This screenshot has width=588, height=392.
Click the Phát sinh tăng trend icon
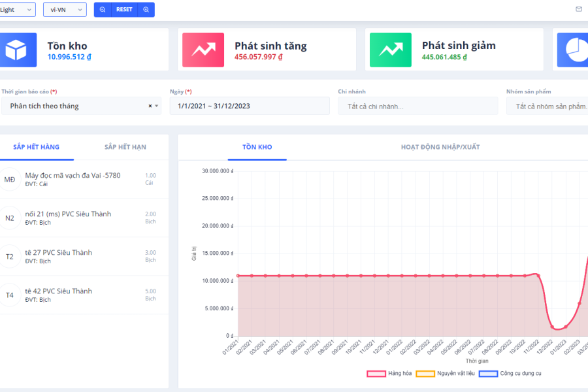pos(203,50)
